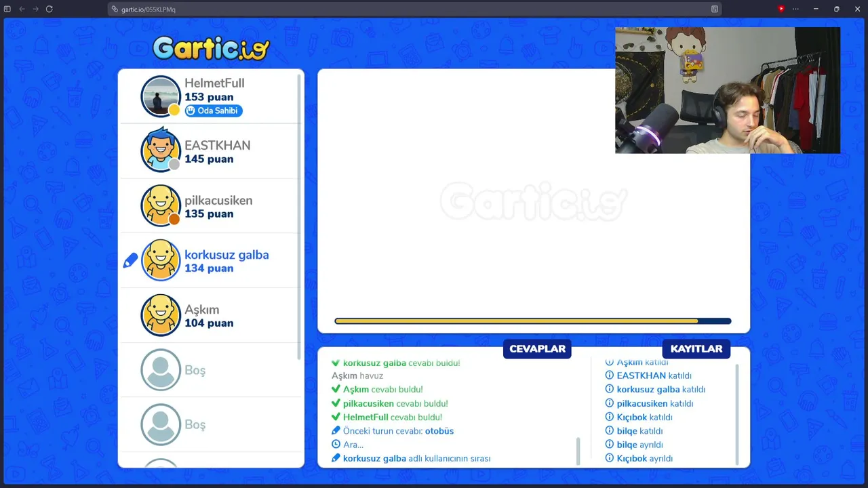
Task: Open the browser three-dot menu
Action: (x=795, y=9)
